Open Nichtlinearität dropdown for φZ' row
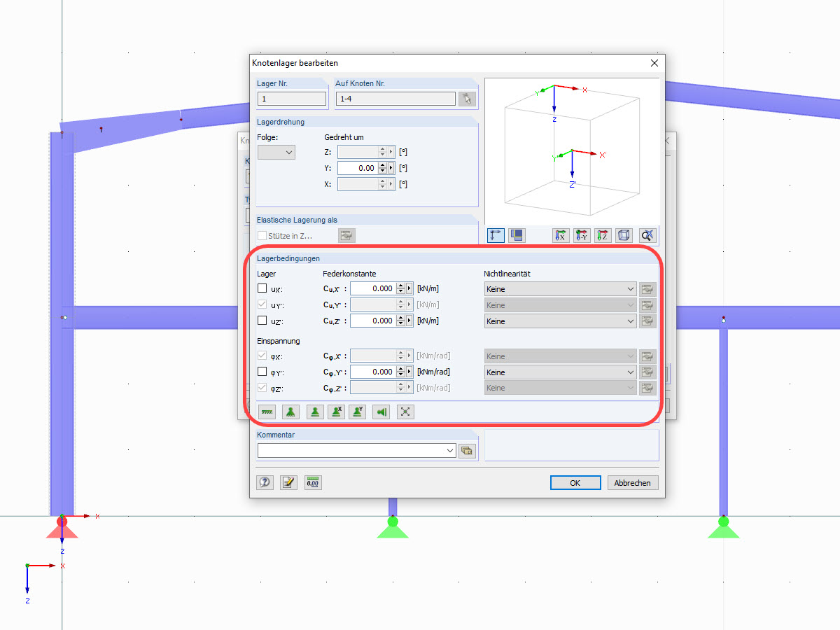Image resolution: width=840 pixels, height=630 pixels. click(561, 388)
